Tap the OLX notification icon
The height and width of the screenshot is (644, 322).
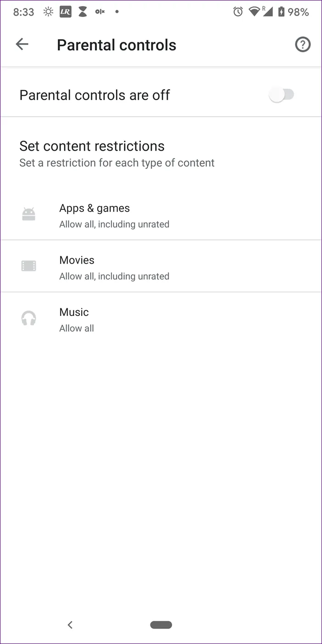[x=100, y=12]
